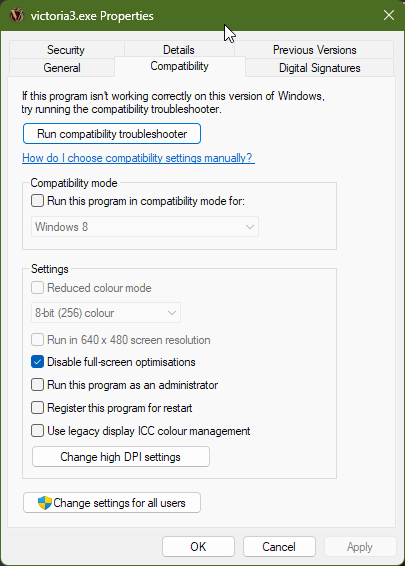This screenshot has width=405, height=566.
Task: Select the General tab
Action: pyautogui.click(x=62, y=68)
